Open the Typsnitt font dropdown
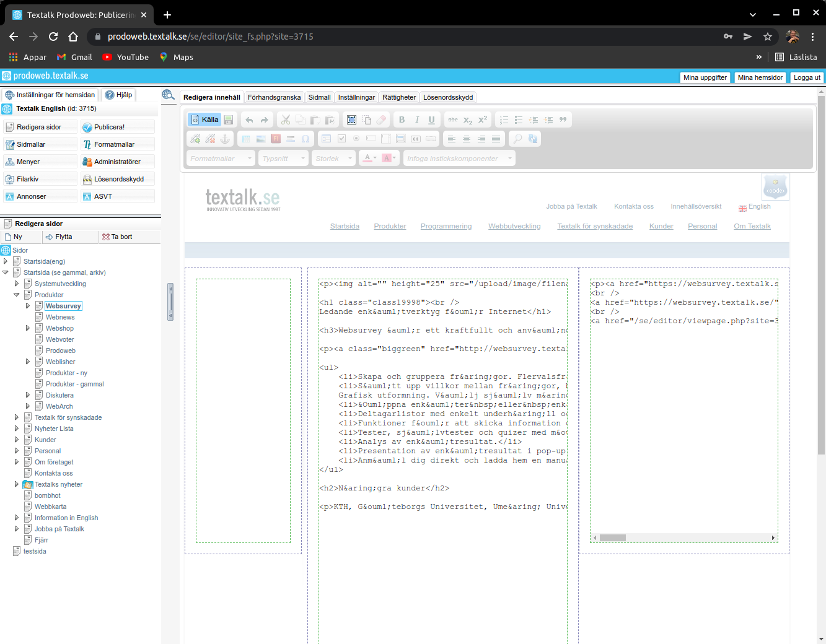 [284, 159]
